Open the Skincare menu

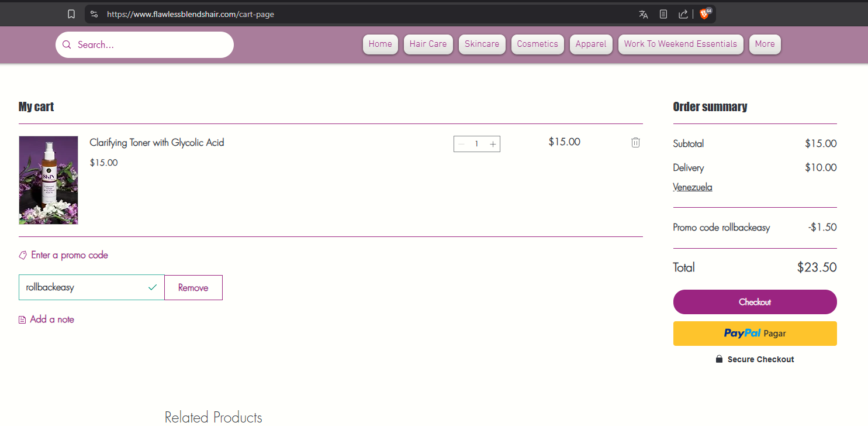click(x=482, y=44)
